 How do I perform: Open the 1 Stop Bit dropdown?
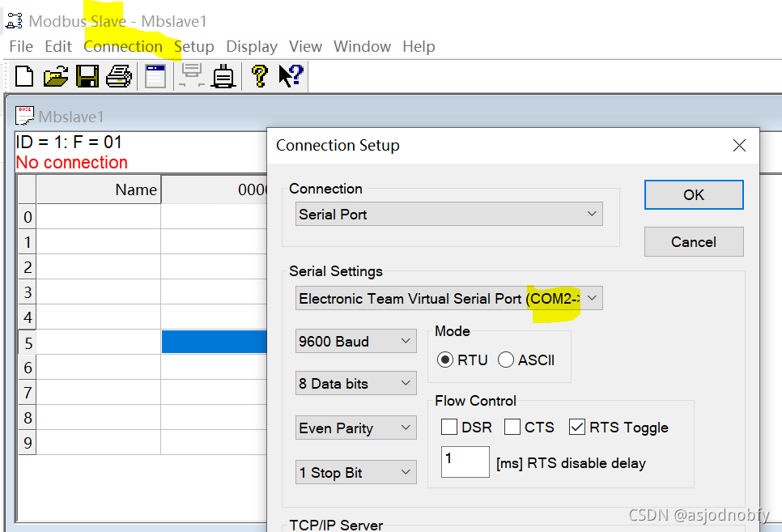[x=355, y=472]
